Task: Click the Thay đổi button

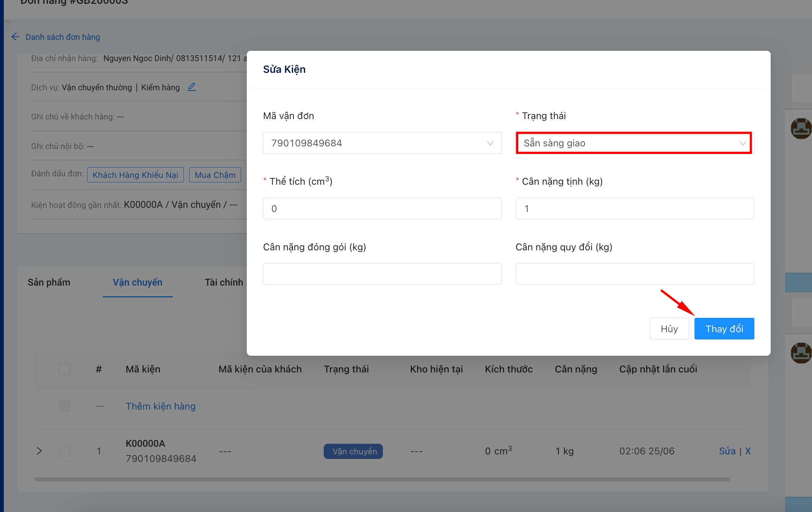Action: coord(724,329)
